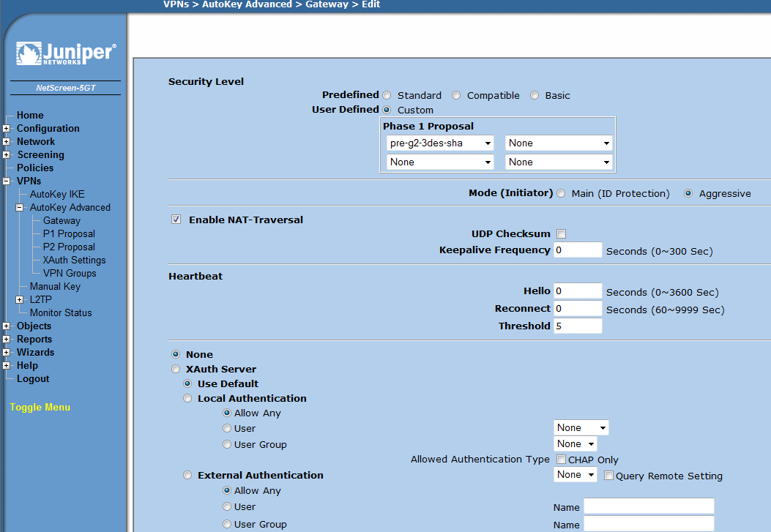Expand the Wizards menu section
771x532 pixels.
tap(7, 353)
